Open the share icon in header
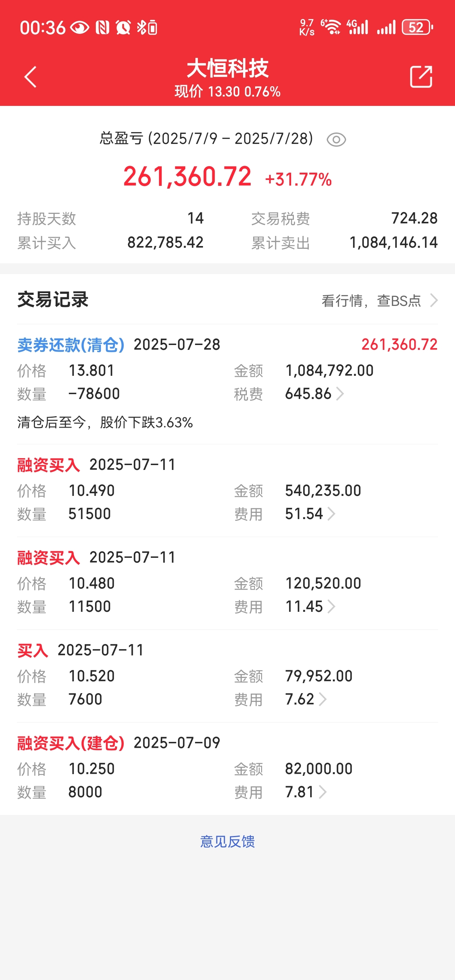The image size is (455, 980). (421, 77)
